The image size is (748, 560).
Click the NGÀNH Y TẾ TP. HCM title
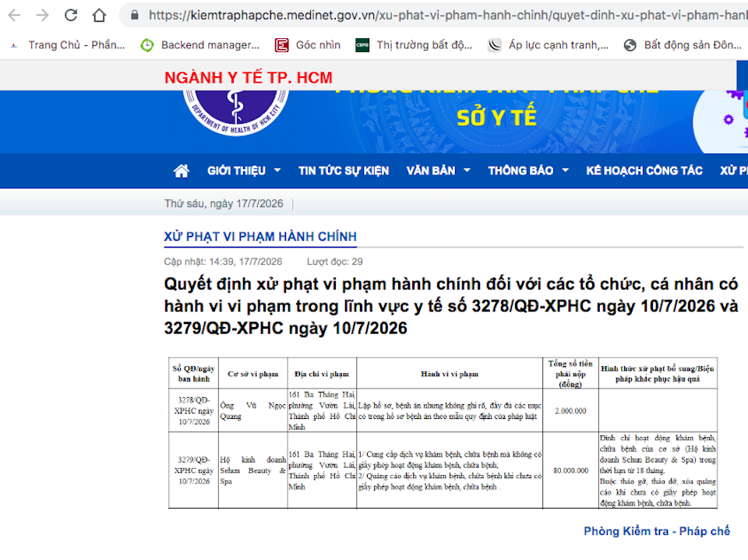[x=249, y=77]
